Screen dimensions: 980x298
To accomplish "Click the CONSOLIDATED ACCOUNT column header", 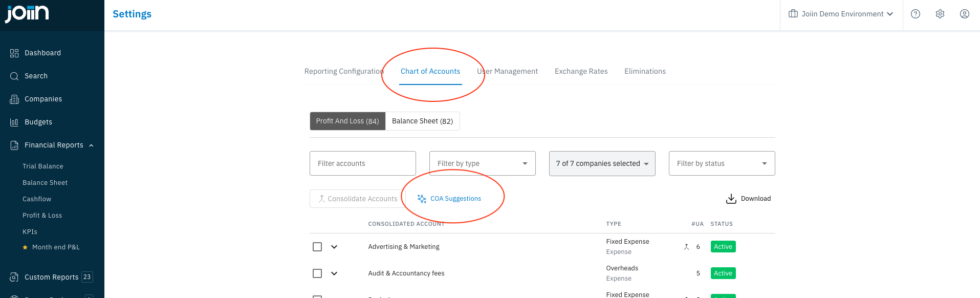I will pyautogui.click(x=406, y=224).
